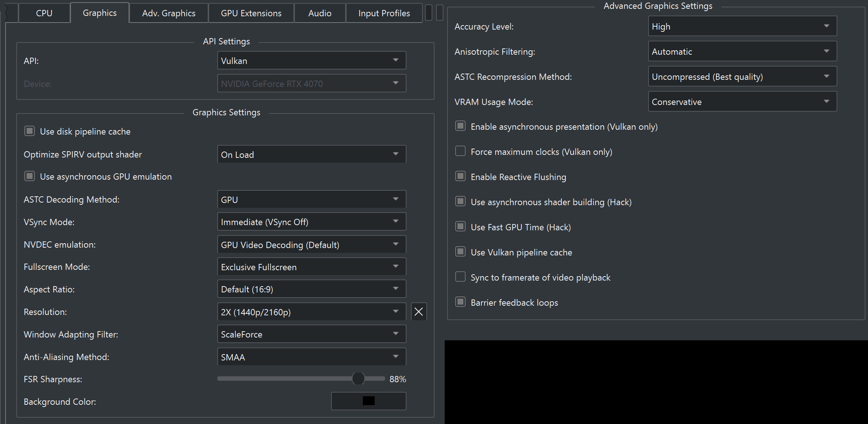Click the X reset icon beside Resolution
This screenshot has height=424, width=868.
[419, 312]
